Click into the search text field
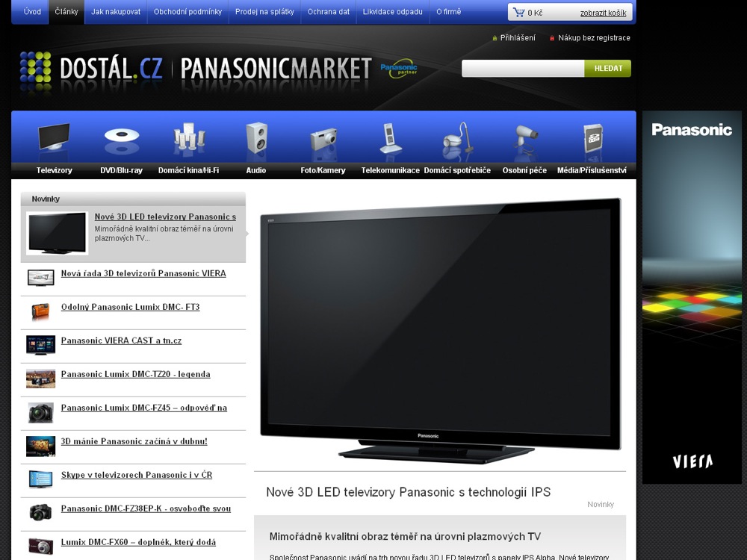Image resolution: width=747 pixels, height=560 pixels. pos(522,69)
